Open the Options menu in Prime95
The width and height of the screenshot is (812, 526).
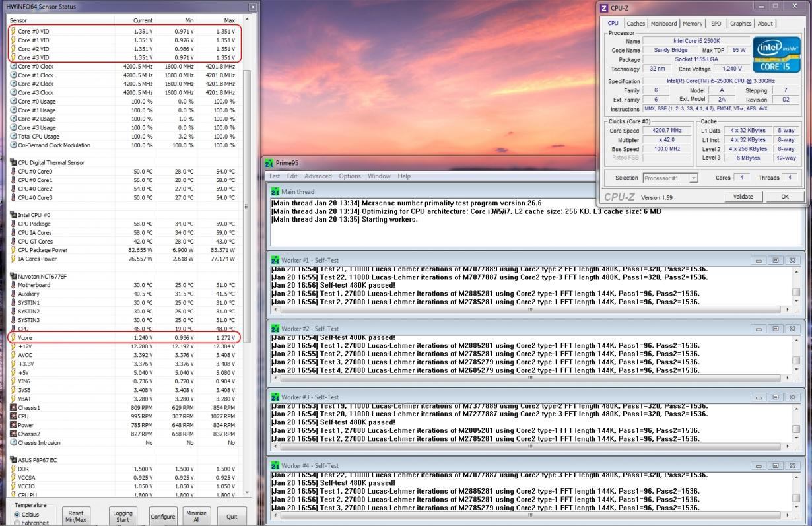coord(350,176)
